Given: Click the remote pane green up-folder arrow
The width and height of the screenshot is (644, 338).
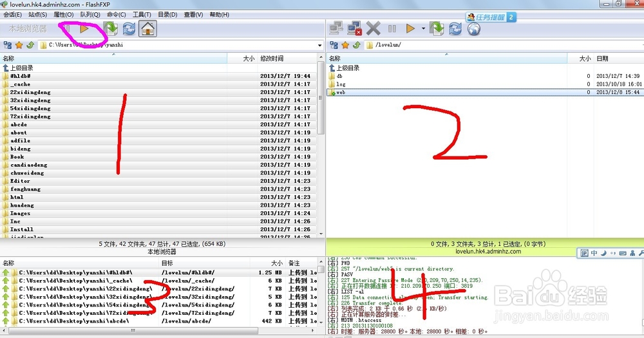Looking at the screenshot, I should tap(357, 45).
